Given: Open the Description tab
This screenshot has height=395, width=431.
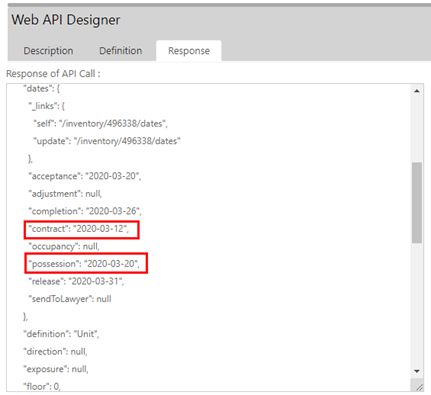Looking at the screenshot, I should [x=48, y=51].
